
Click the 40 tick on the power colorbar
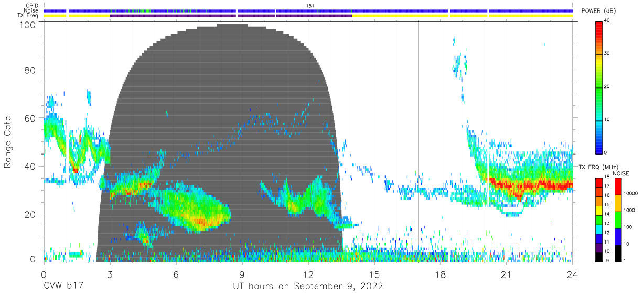pyautogui.click(x=607, y=20)
